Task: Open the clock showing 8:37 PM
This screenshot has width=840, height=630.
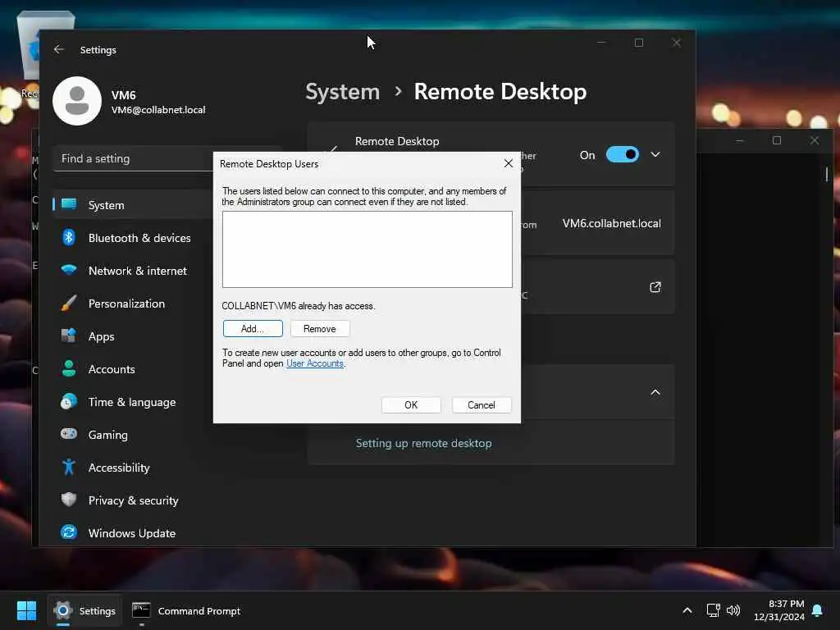Action: [779, 610]
